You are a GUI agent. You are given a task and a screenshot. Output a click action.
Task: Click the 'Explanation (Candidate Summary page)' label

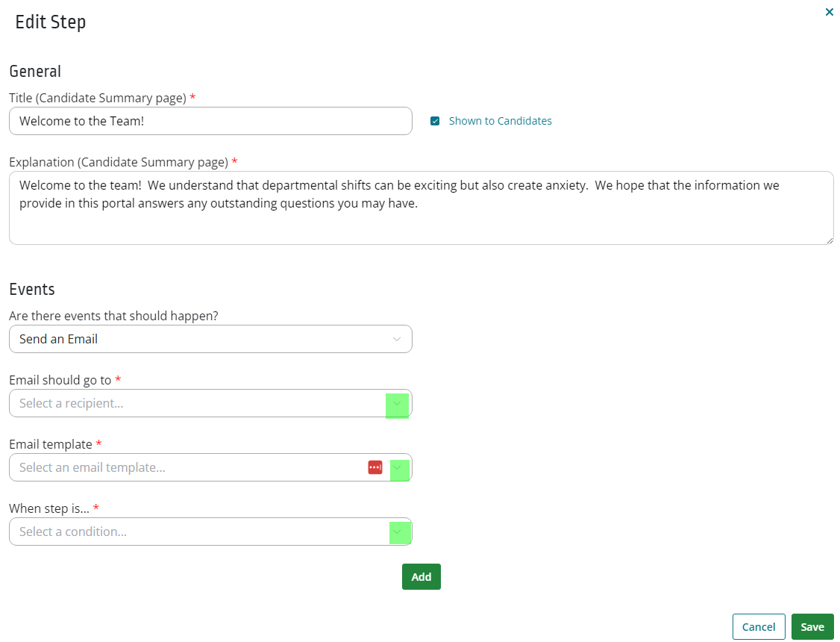(x=119, y=163)
